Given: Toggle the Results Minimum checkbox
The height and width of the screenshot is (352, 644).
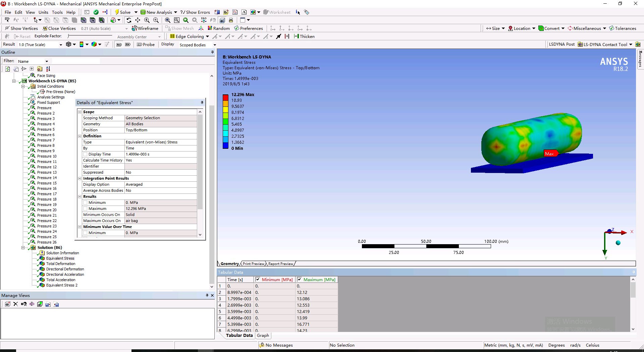Looking at the screenshot, I should pos(85,203).
